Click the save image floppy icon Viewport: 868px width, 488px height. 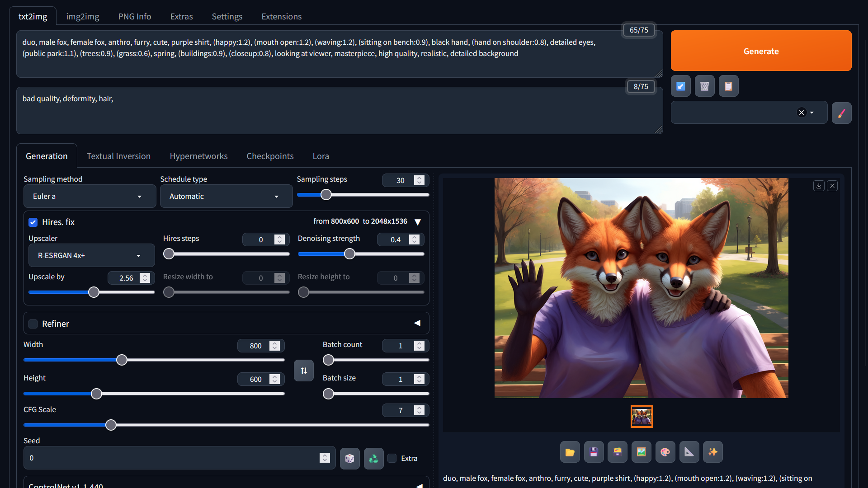point(594,452)
